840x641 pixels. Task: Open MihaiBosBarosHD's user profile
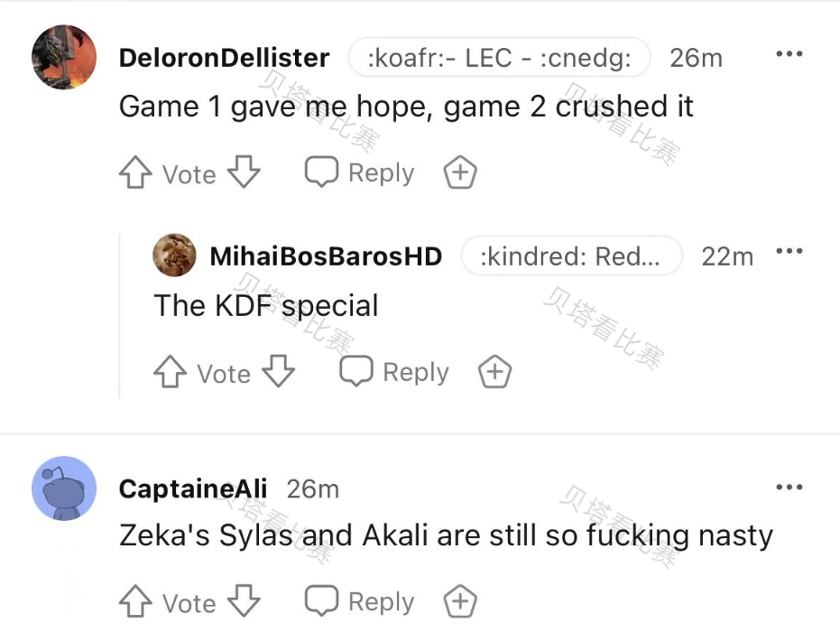(x=326, y=256)
